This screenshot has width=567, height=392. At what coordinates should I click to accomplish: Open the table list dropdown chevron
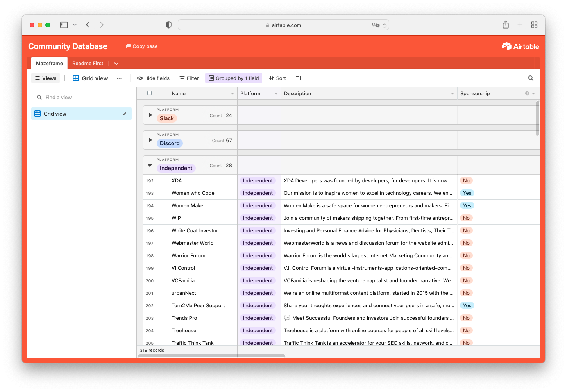coord(116,64)
